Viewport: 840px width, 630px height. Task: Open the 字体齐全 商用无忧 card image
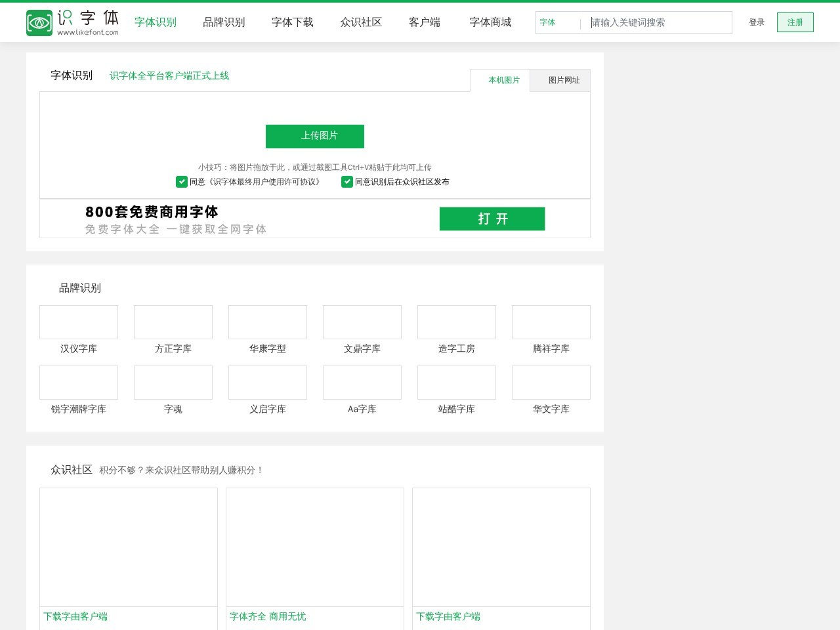coord(315,547)
